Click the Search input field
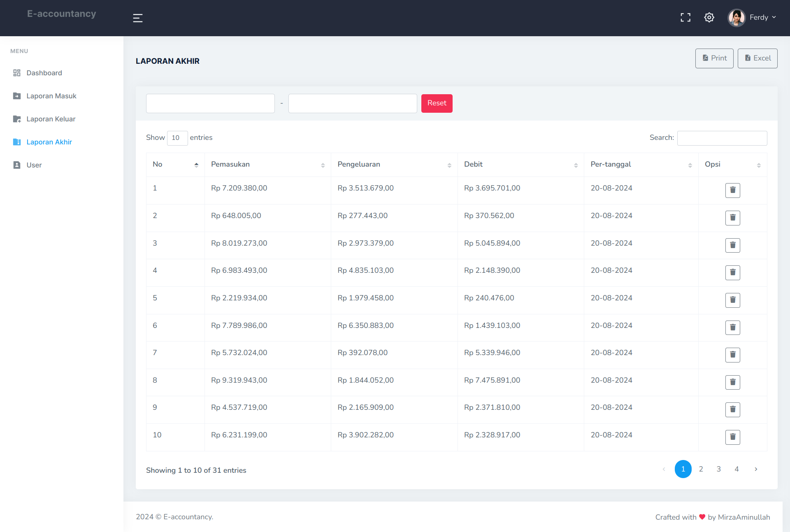The height and width of the screenshot is (532, 790). click(722, 138)
